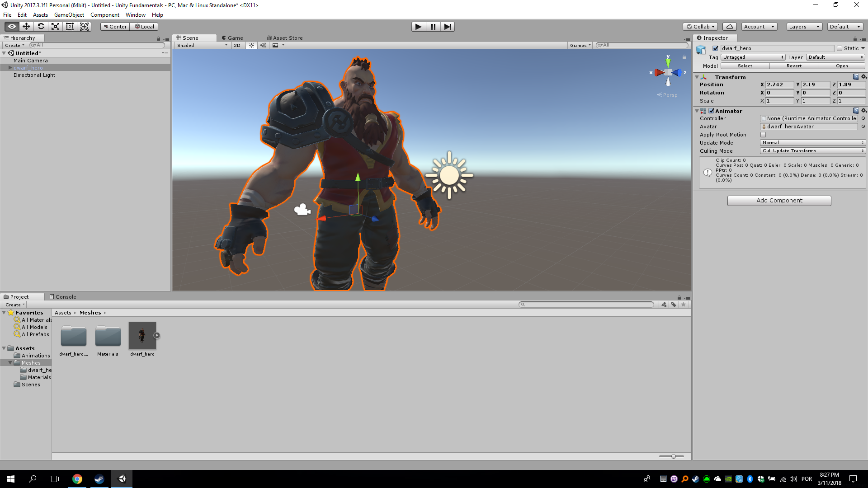Image resolution: width=868 pixels, height=488 pixels.
Task: Open Animator component help icon
Action: pos(856,111)
